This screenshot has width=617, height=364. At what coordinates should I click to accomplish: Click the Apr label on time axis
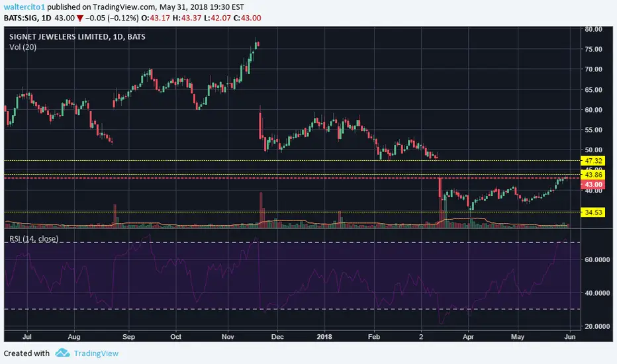coord(468,337)
